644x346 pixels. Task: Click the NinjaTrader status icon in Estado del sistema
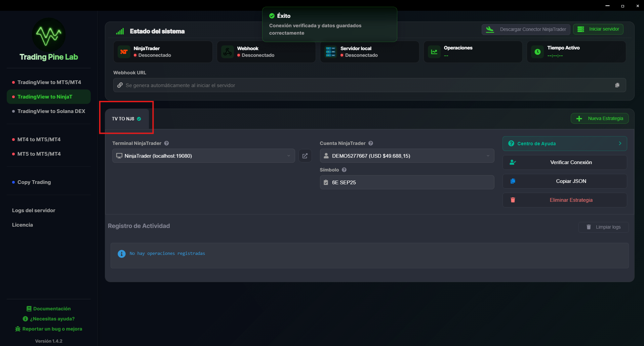pos(123,51)
